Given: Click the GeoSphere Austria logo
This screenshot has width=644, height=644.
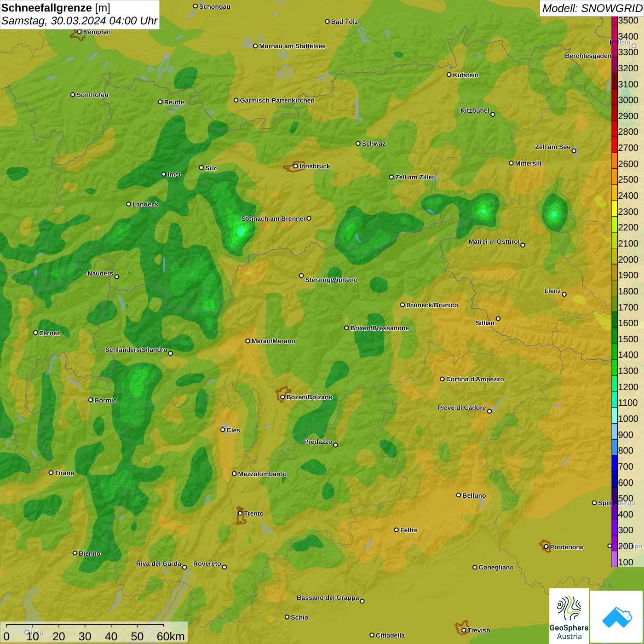Looking at the screenshot, I should click(569, 616).
